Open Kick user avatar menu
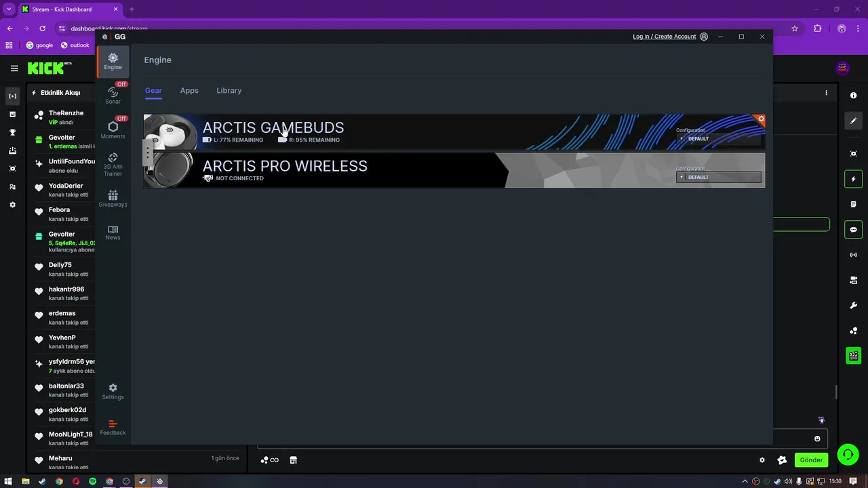 (843, 68)
